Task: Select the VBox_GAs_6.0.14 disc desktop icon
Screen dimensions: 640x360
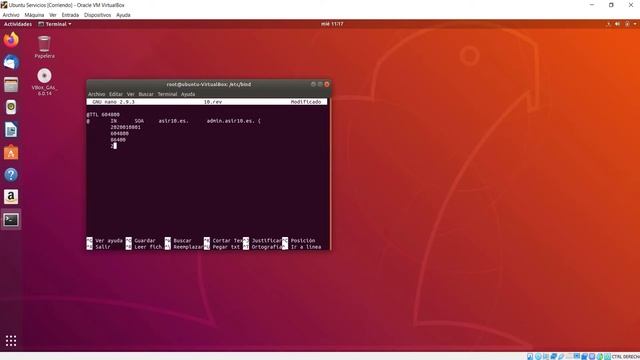Action: coord(44,82)
